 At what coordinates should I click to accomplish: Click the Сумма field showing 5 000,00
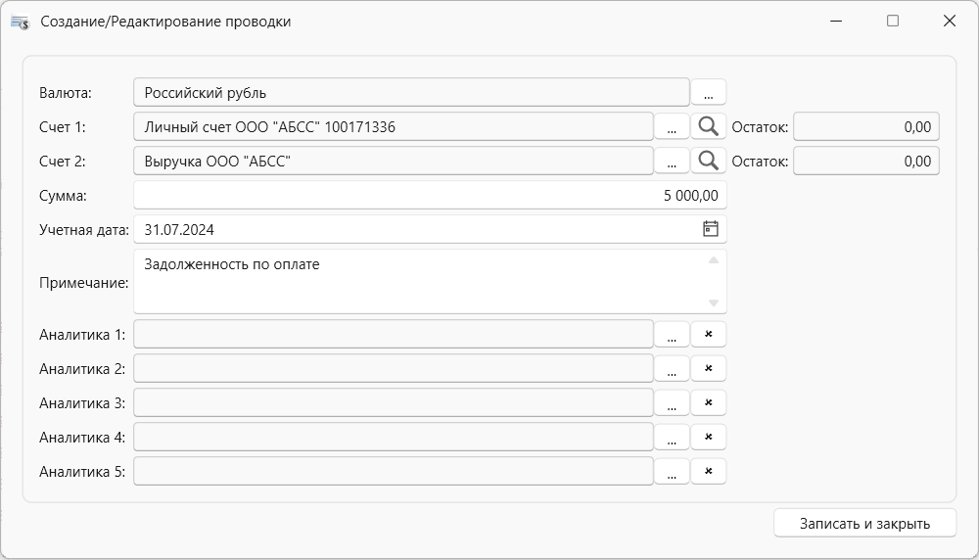pos(430,196)
